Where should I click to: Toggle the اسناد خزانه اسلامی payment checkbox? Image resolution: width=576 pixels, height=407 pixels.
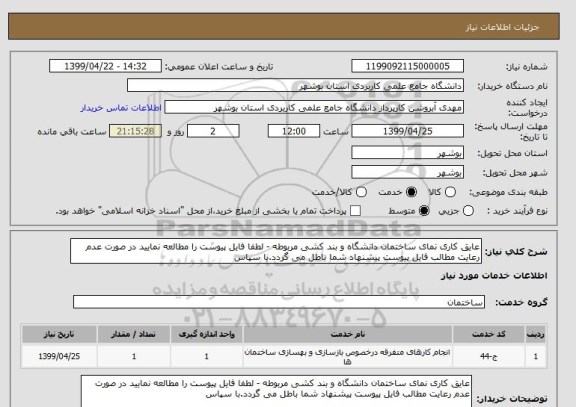pyautogui.click(x=355, y=211)
